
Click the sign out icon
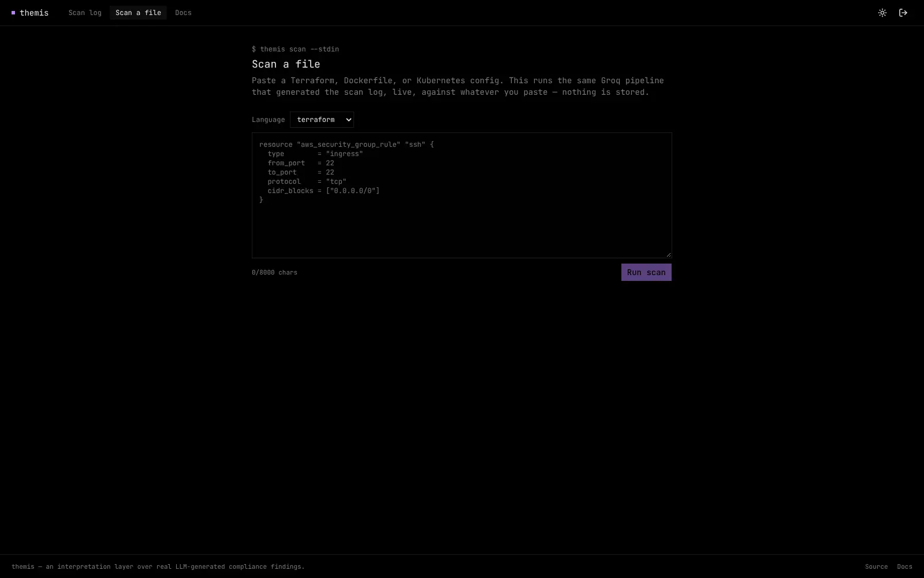coord(903,13)
